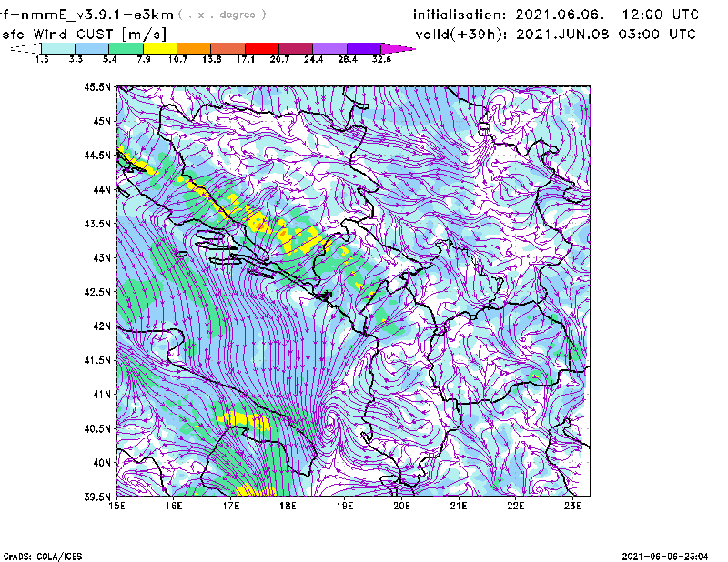Screen dimensions: 728x562
Task: Click the longitude label 15E
Action: point(116,506)
